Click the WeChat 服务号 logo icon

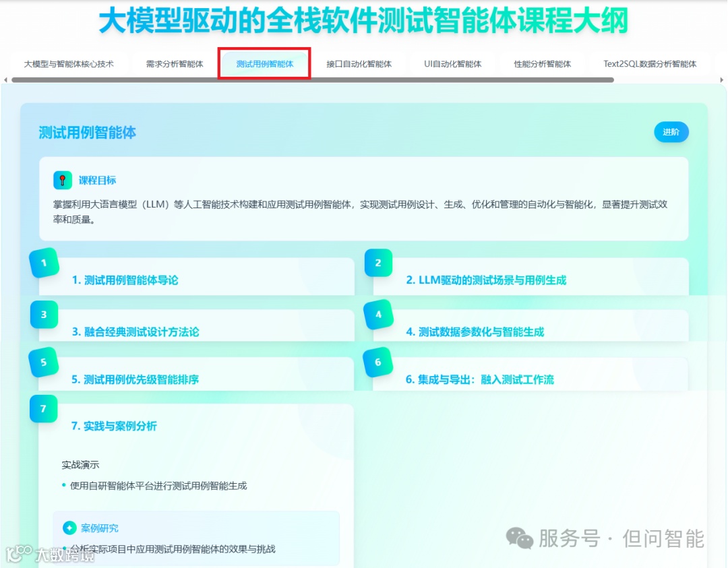coord(519,538)
